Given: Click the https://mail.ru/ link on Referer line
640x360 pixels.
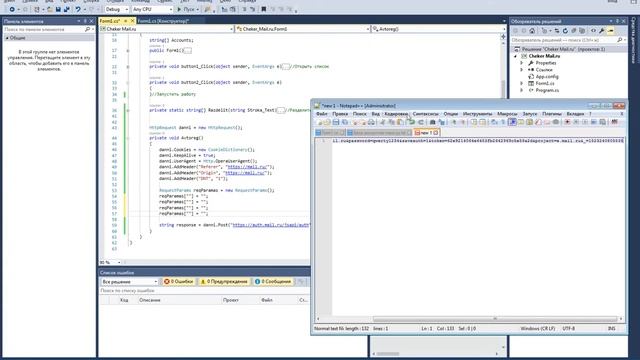Looking at the screenshot, I should pyautogui.click(x=247, y=167).
